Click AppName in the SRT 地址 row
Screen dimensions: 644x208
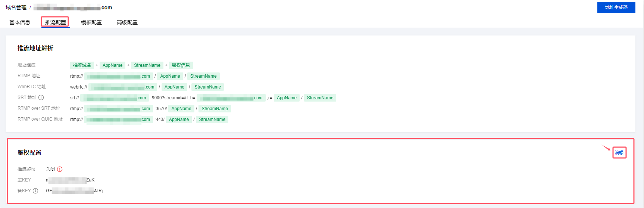coord(287,98)
